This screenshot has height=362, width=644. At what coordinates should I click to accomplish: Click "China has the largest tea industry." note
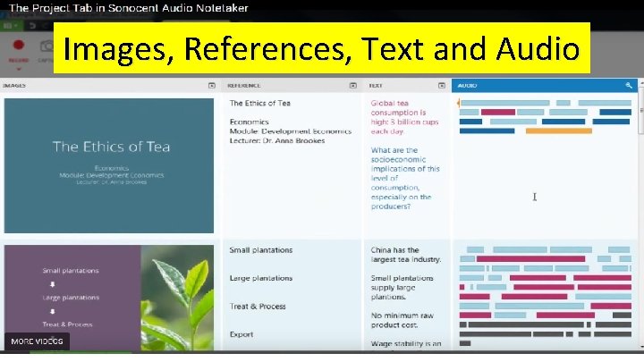406,255
